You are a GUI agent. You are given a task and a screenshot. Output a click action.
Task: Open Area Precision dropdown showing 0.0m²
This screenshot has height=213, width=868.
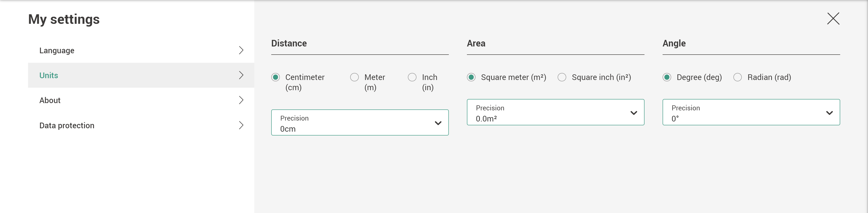[x=556, y=112]
